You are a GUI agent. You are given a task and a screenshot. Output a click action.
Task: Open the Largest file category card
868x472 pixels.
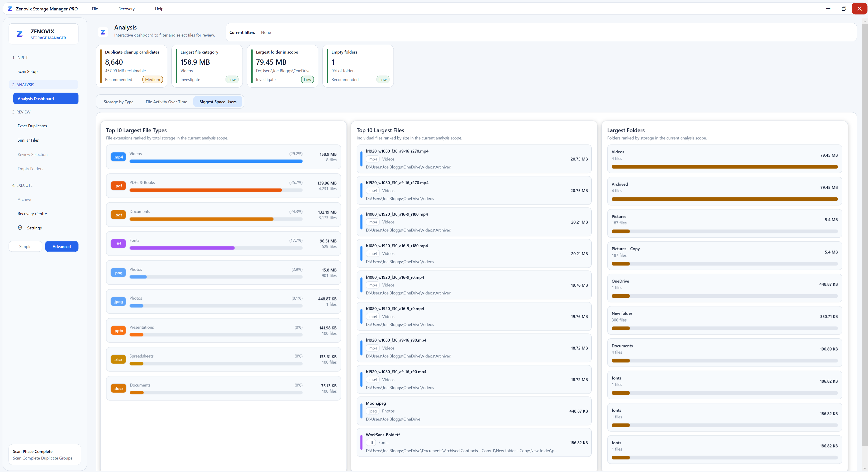(207, 66)
